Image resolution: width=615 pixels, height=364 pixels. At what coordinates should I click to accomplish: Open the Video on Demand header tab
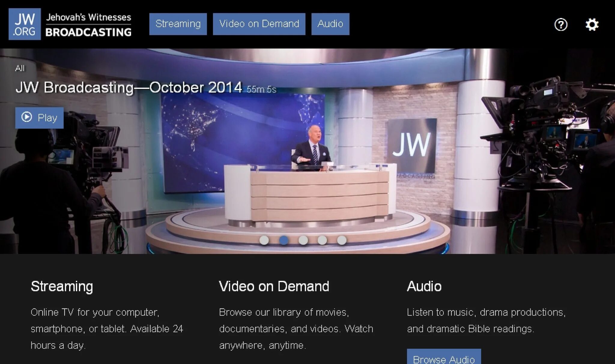pos(259,24)
